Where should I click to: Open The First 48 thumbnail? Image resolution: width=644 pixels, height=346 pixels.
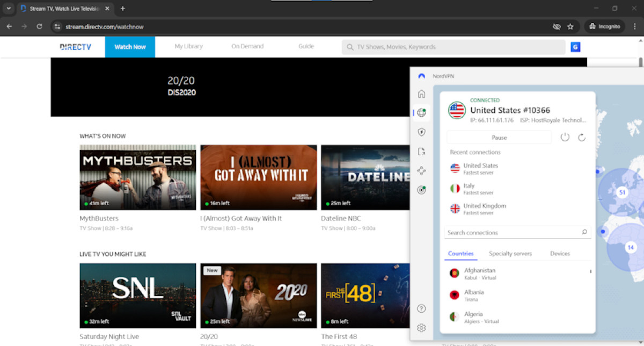[x=365, y=295]
